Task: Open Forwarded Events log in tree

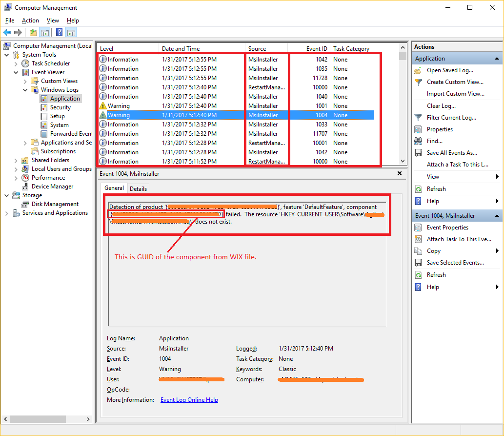Action: [x=71, y=134]
